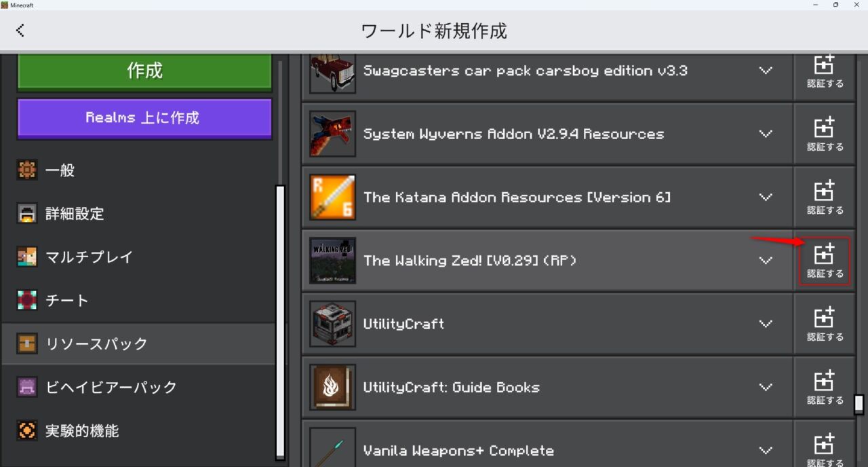Expand The Walking Zed! details chevron
This screenshot has height=467, width=868.
coord(766,261)
